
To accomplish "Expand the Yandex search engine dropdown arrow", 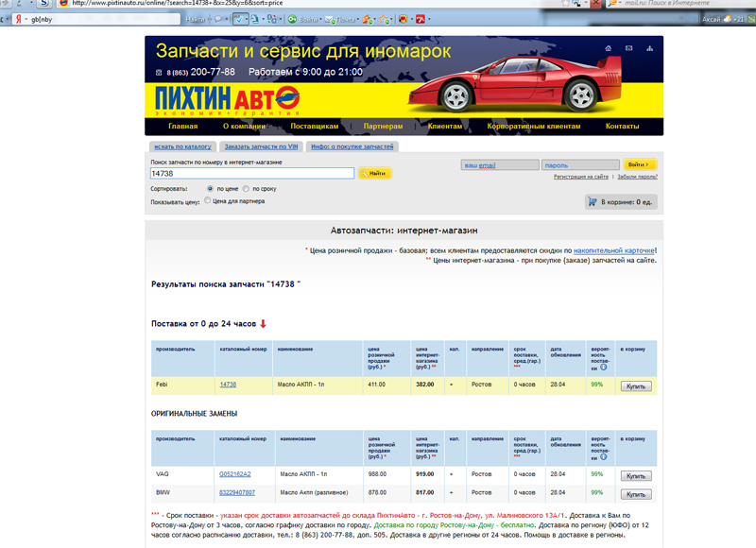I will pos(26,20).
